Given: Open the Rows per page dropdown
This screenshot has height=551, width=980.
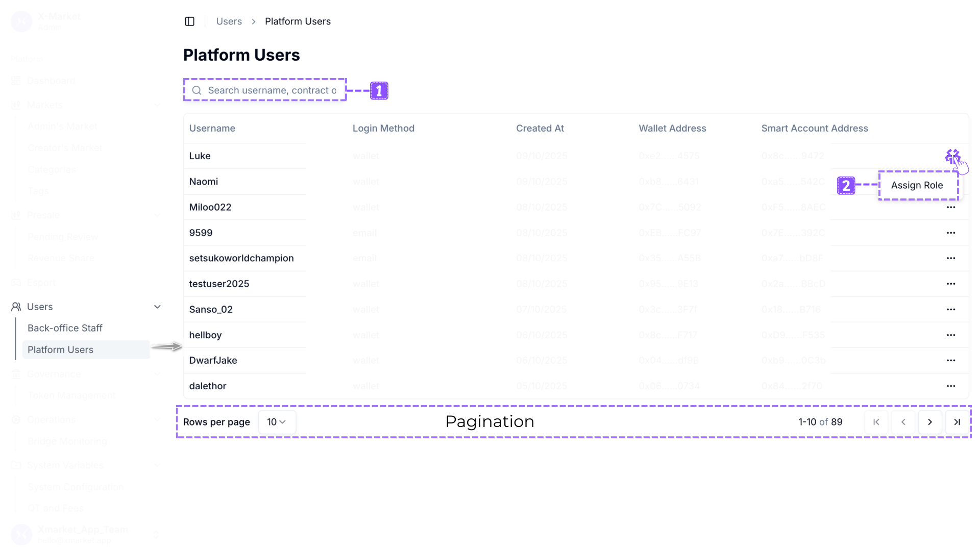Looking at the screenshot, I should 277,422.
